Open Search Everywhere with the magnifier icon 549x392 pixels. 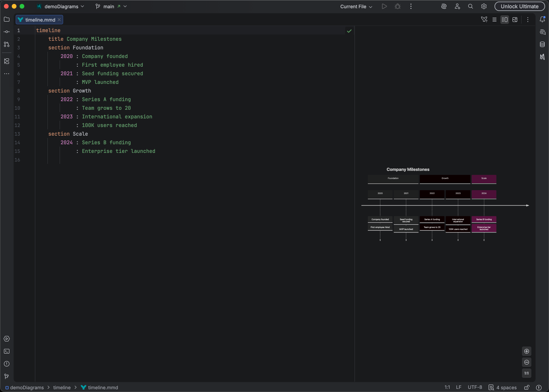click(x=470, y=6)
